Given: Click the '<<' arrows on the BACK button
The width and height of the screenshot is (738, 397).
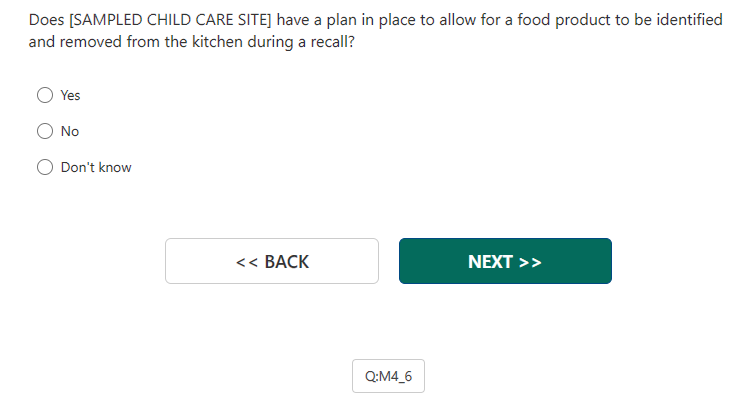Looking at the screenshot, I should [247, 262].
